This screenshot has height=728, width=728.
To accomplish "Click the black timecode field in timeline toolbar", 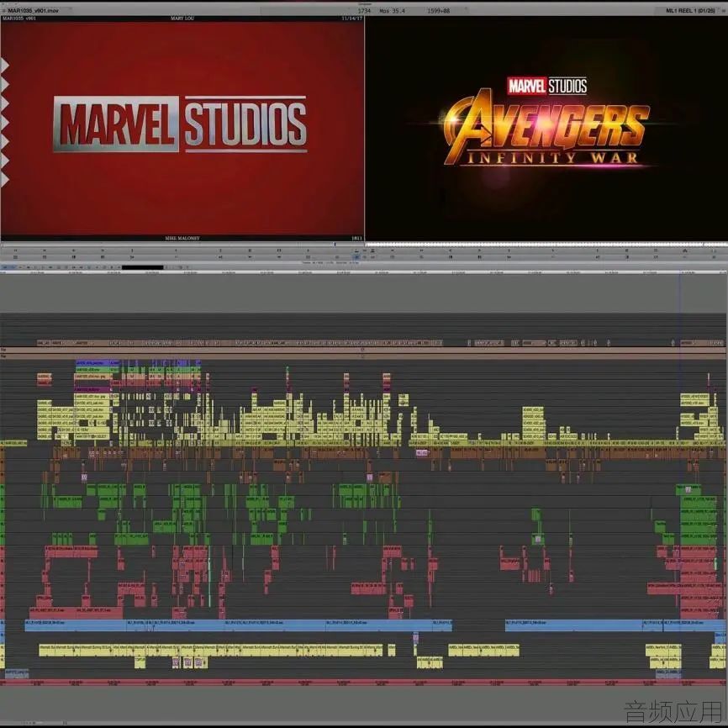I will click(x=143, y=267).
